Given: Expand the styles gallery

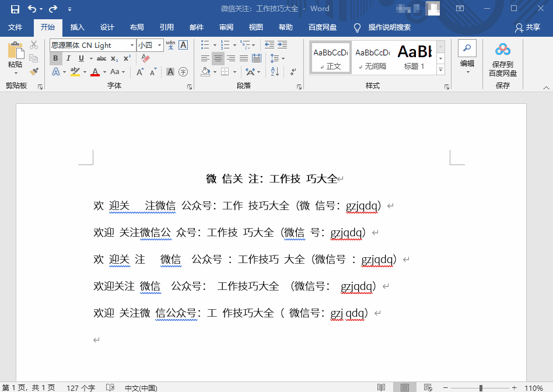Looking at the screenshot, I should click(440, 70).
